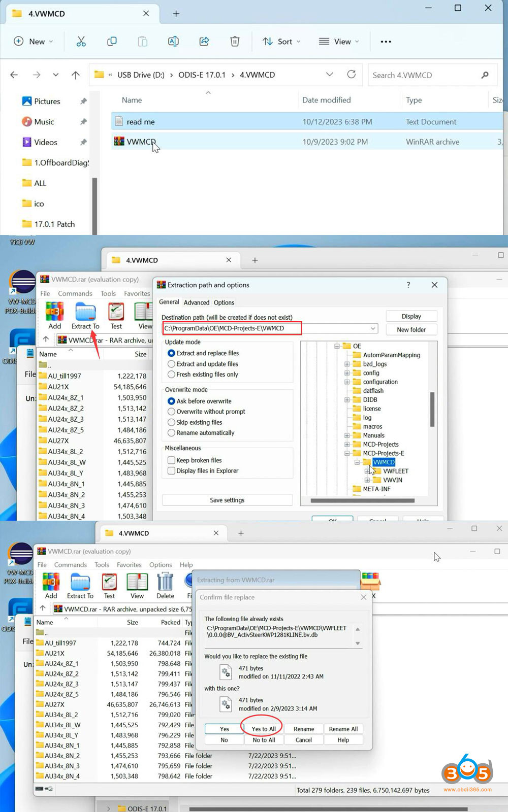
Task: Open the New dropdown in Explorer toolbar
Action: click(33, 42)
